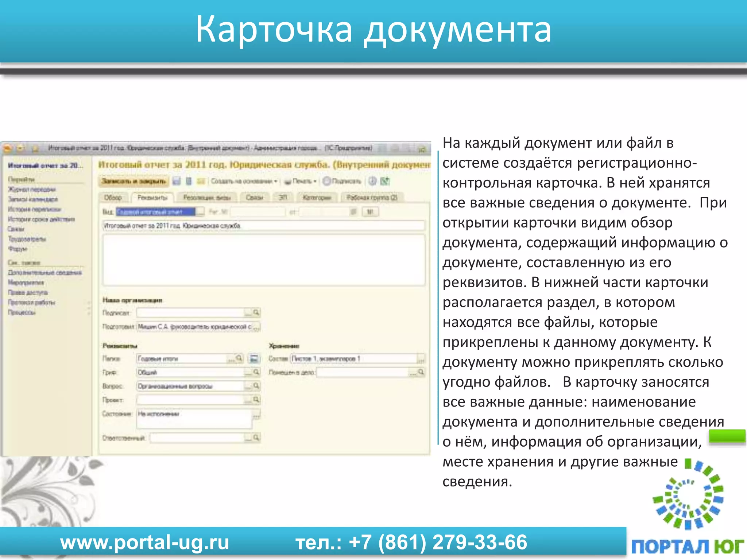
Task: Click magnifier icon in 'Папка' field
Action: tap(239, 358)
